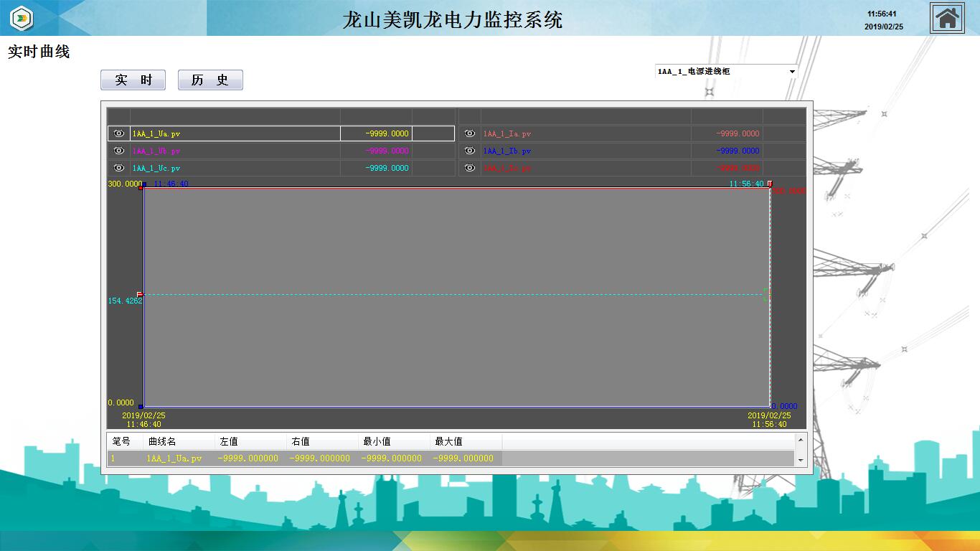The height and width of the screenshot is (551, 980).
Task: Click the 曲线名 column header
Action: pyautogui.click(x=162, y=441)
